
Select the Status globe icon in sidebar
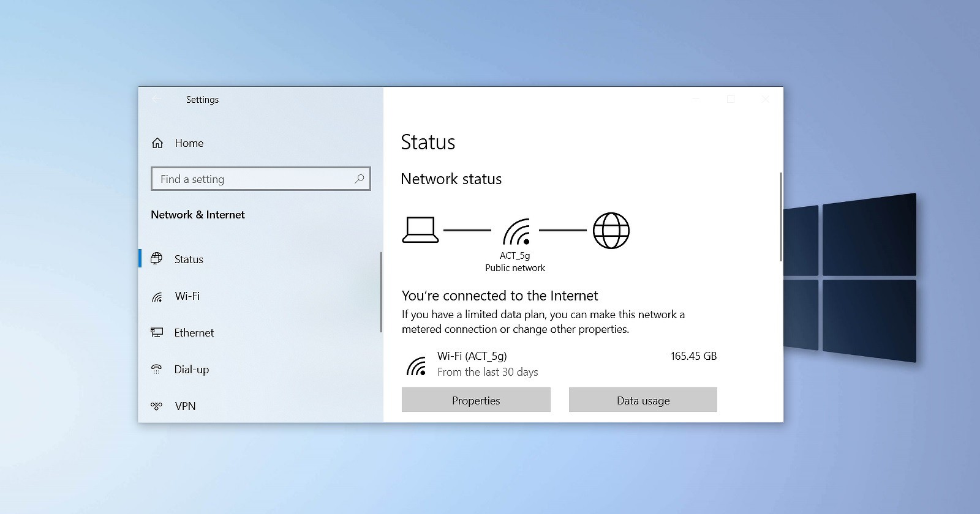pos(157,259)
